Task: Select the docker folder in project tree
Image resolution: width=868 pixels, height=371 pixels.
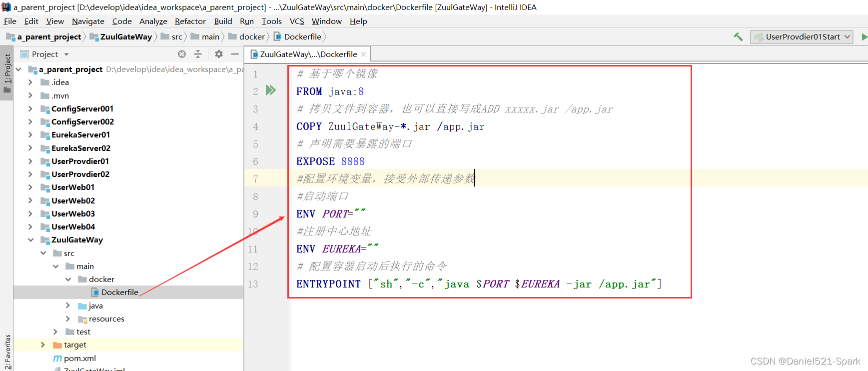Action: 101,279
